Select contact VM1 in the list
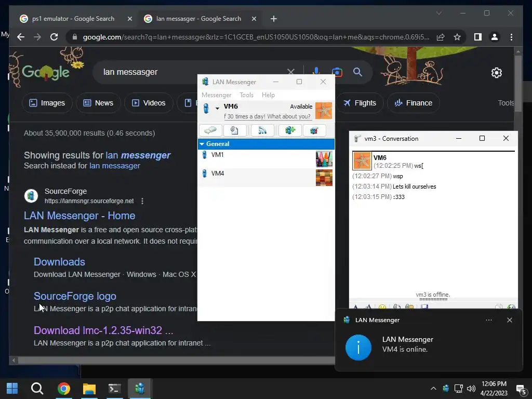The height and width of the screenshot is (399, 532). pyautogui.click(x=266, y=159)
